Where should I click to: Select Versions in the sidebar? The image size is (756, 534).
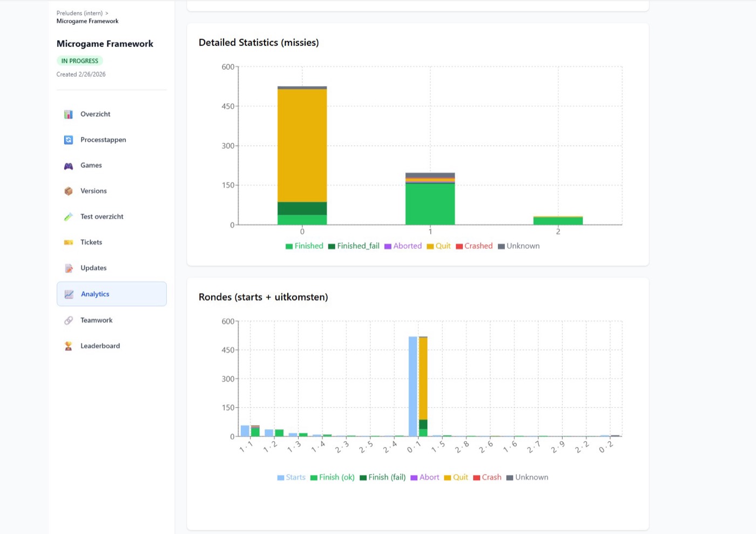(x=112, y=191)
